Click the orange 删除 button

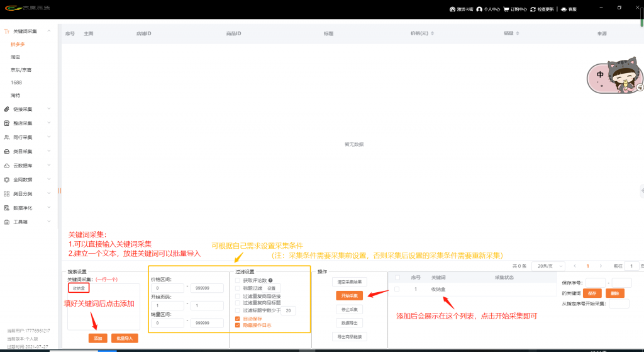click(x=615, y=293)
